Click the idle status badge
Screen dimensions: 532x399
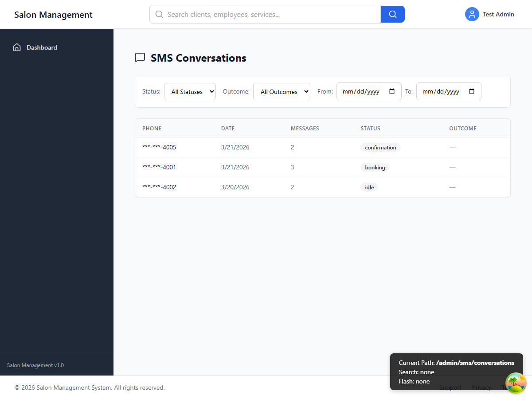(369, 187)
